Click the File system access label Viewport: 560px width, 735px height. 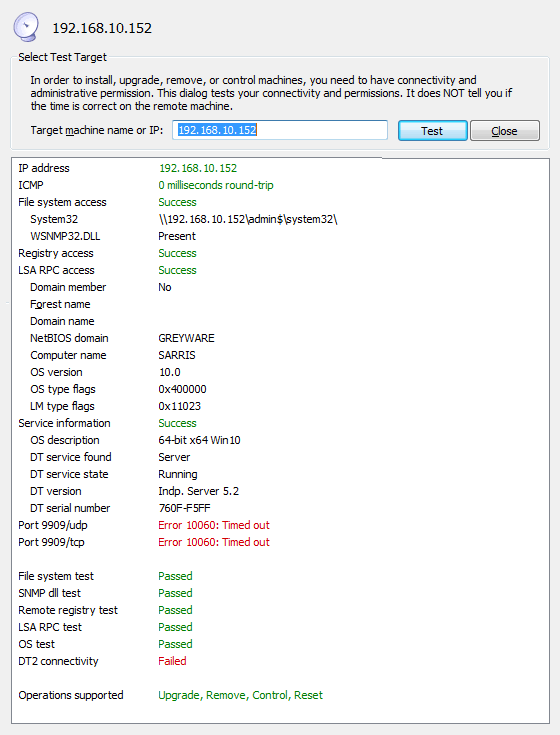62,202
